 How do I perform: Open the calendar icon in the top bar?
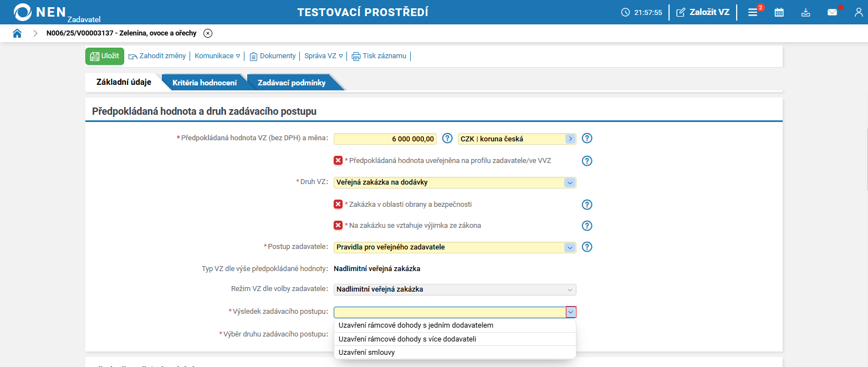[779, 11]
